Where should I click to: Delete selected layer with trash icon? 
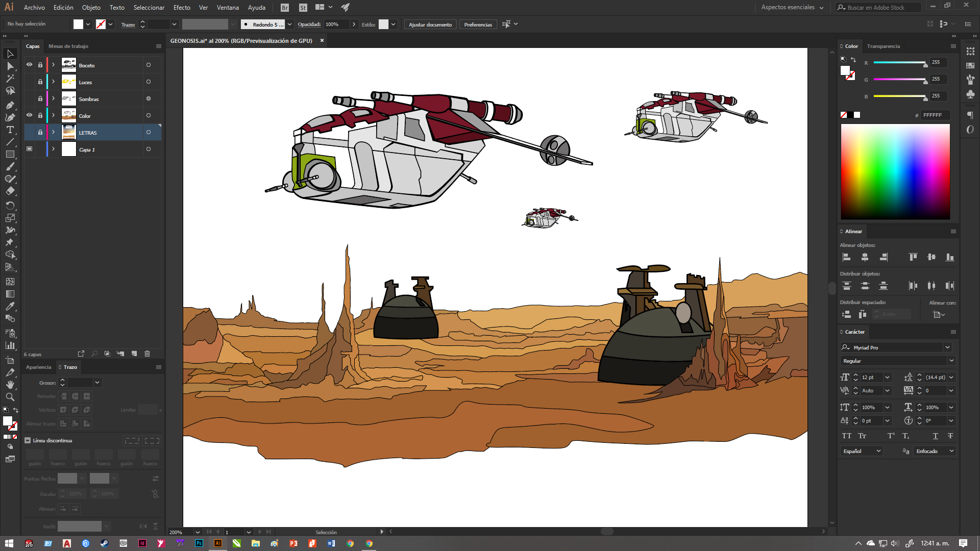(147, 354)
